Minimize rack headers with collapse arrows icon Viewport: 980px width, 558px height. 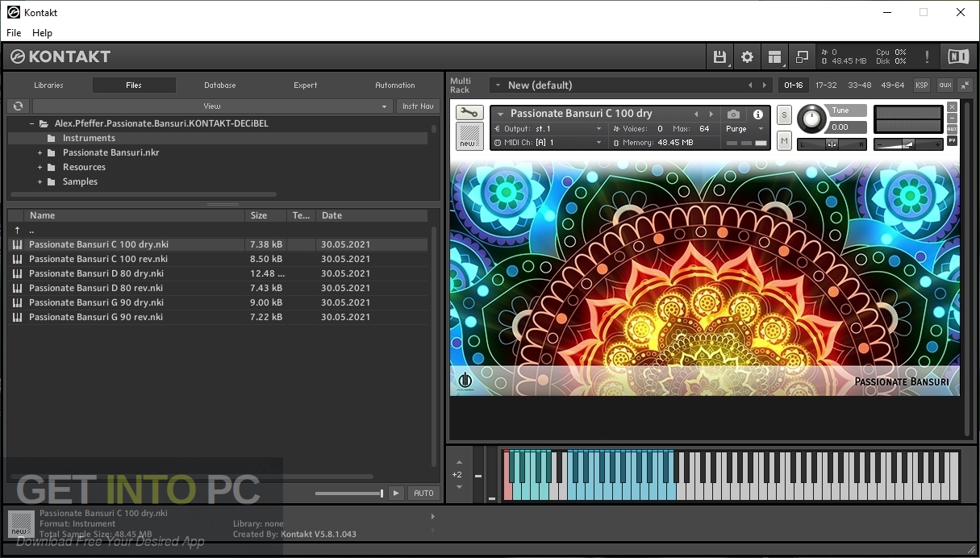[x=964, y=85]
